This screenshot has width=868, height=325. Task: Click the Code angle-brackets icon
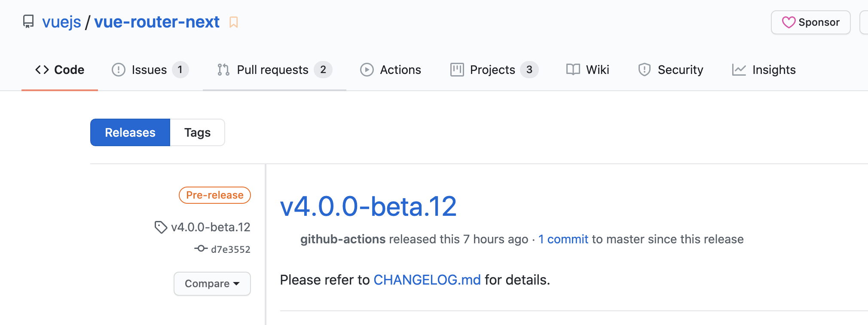click(42, 70)
